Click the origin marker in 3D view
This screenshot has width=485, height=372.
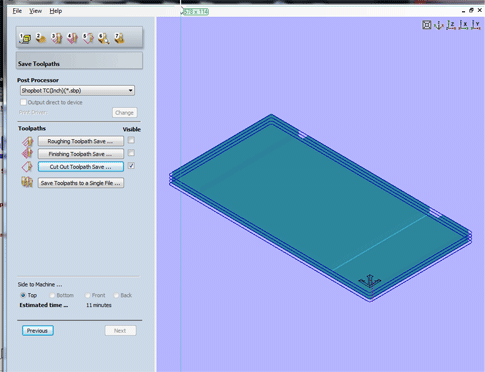[x=370, y=281]
